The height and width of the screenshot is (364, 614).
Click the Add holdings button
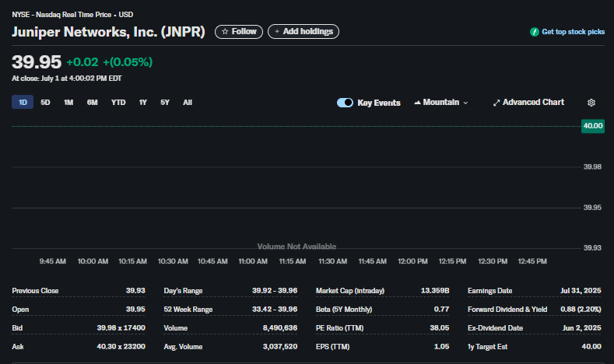(303, 32)
